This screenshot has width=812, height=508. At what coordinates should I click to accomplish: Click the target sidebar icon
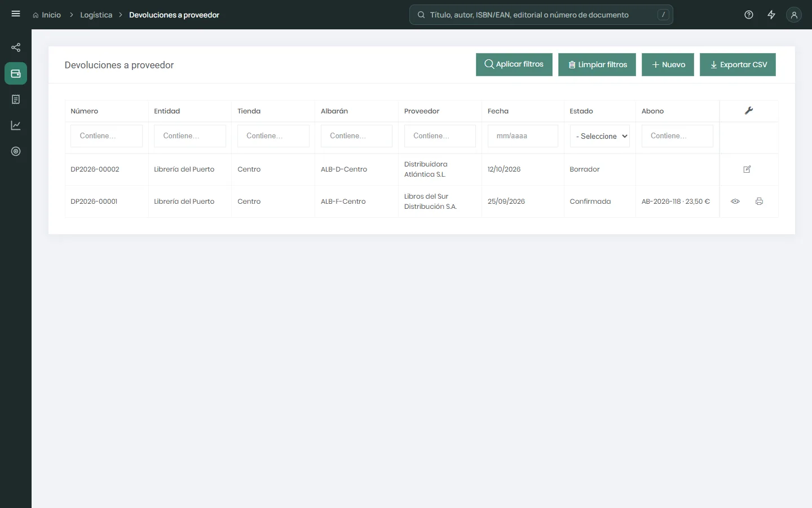(x=16, y=151)
